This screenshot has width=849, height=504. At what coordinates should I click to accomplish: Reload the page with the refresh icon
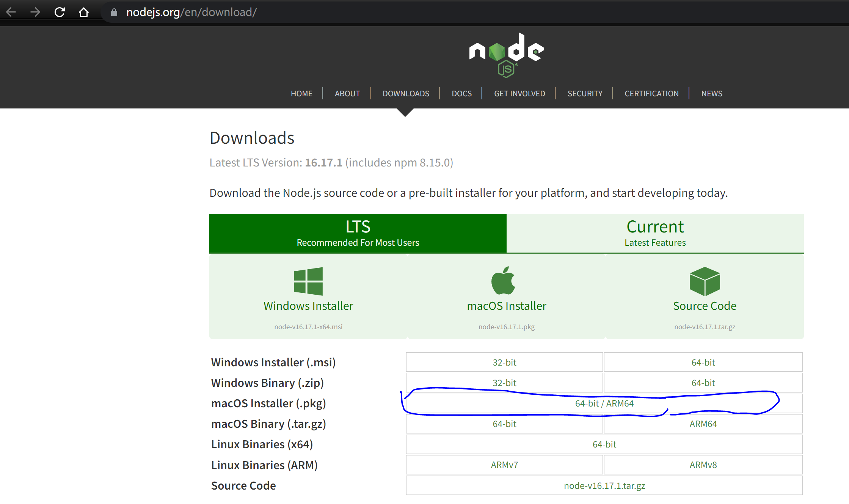point(60,12)
